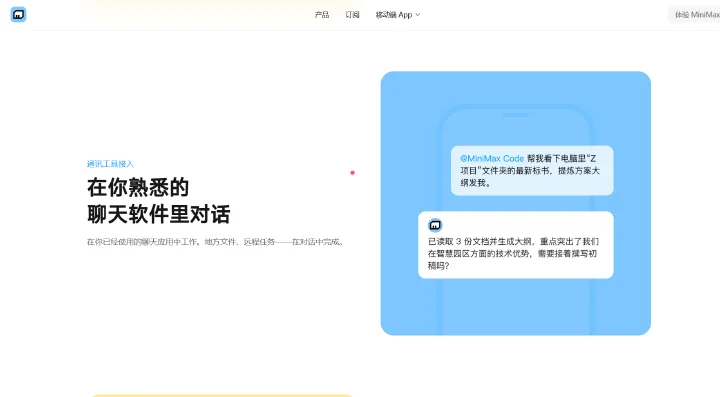This screenshot has height=397, width=720.
Task: Click the 聊天软件里对话 heading line
Action: pyautogui.click(x=158, y=214)
